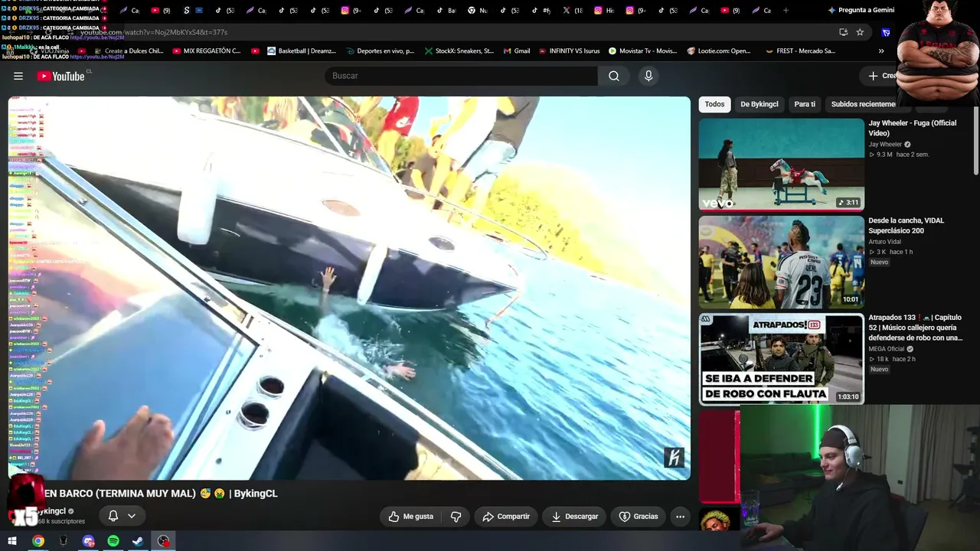Open the Windows Start menu
This screenshot has height=551, width=980.
pos(11,541)
